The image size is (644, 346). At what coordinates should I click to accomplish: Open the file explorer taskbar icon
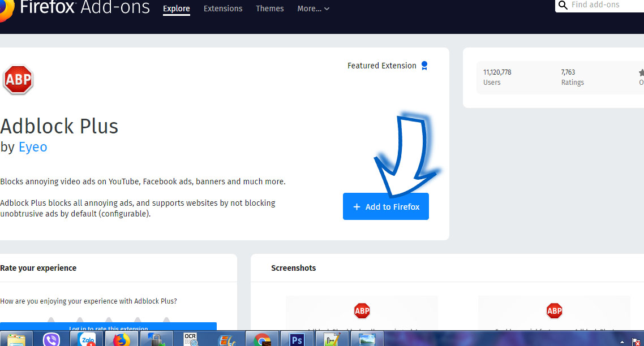(x=16, y=339)
